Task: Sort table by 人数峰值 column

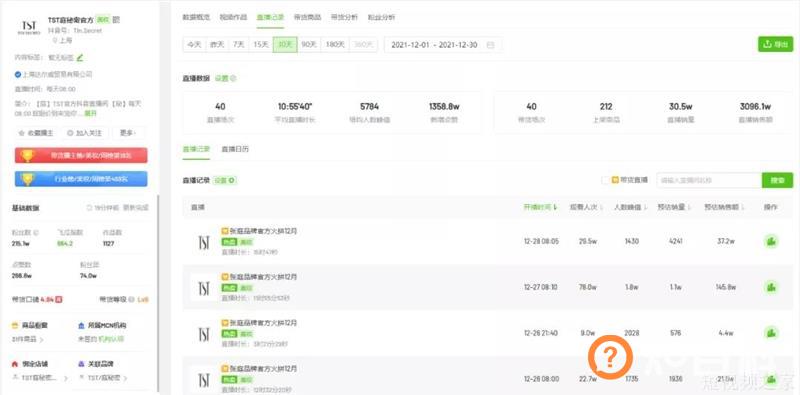Action: pos(632,207)
